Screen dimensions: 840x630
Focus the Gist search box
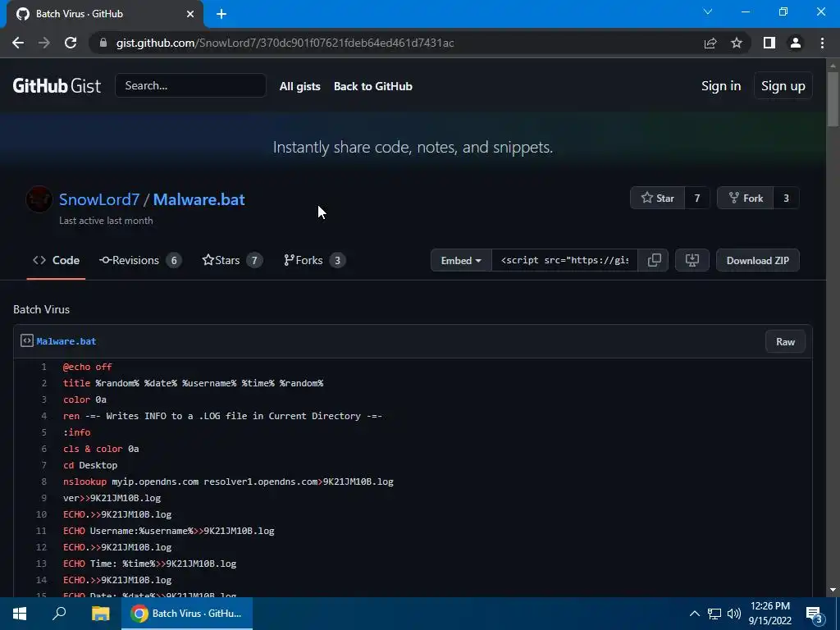(x=190, y=85)
